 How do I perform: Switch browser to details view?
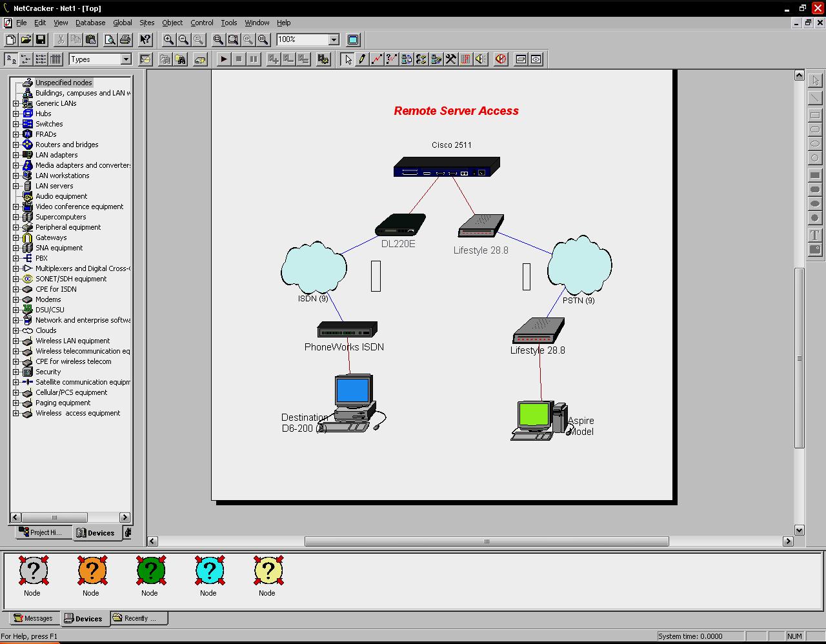(x=55, y=59)
